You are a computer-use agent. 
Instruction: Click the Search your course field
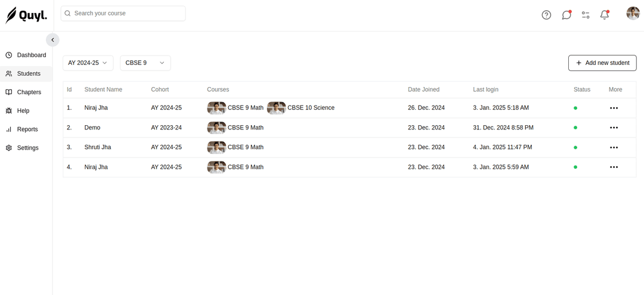click(x=123, y=13)
